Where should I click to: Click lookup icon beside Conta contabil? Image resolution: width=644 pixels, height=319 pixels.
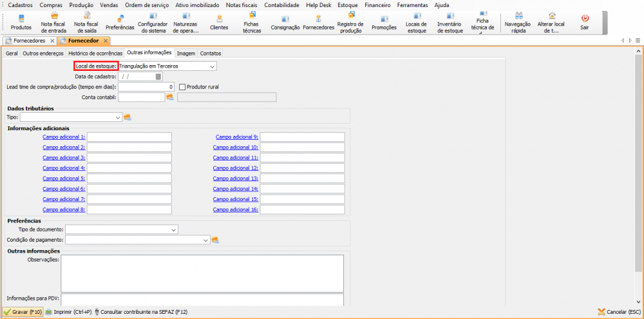170,97
